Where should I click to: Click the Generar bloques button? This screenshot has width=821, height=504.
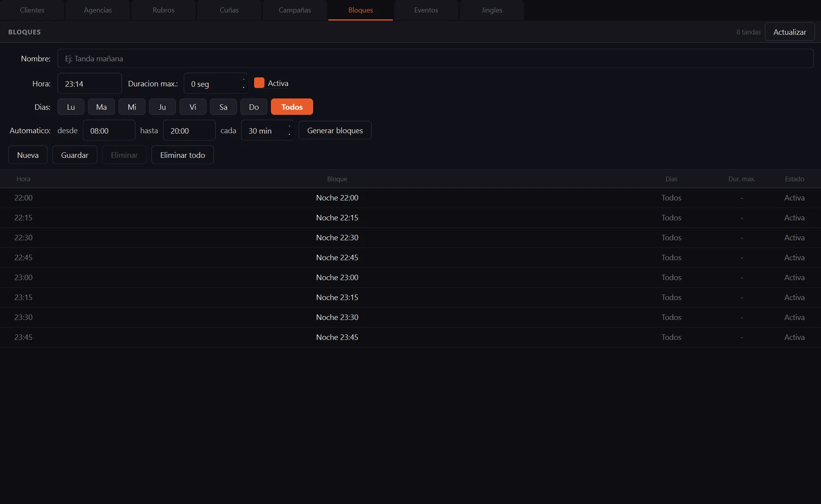(x=335, y=130)
